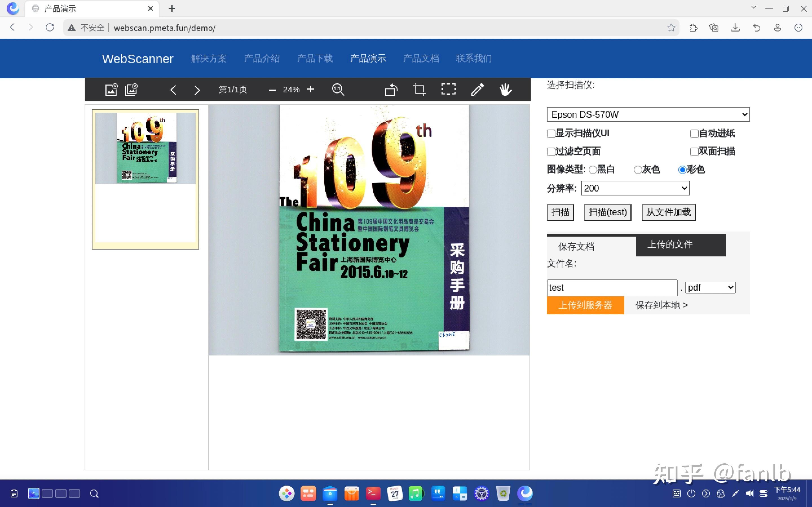This screenshot has width=812, height=507.
Task: Activate the hand pan tool
Action: tap(505, 90)
